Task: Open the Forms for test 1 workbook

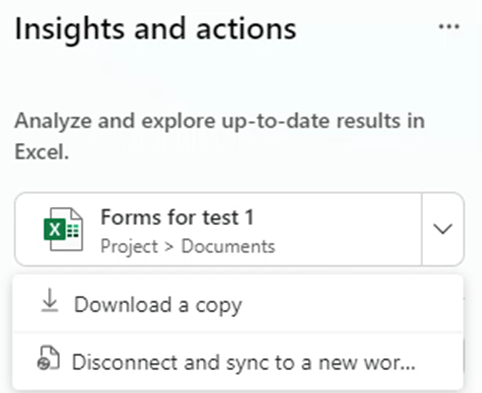Action: tap(218, 229)
